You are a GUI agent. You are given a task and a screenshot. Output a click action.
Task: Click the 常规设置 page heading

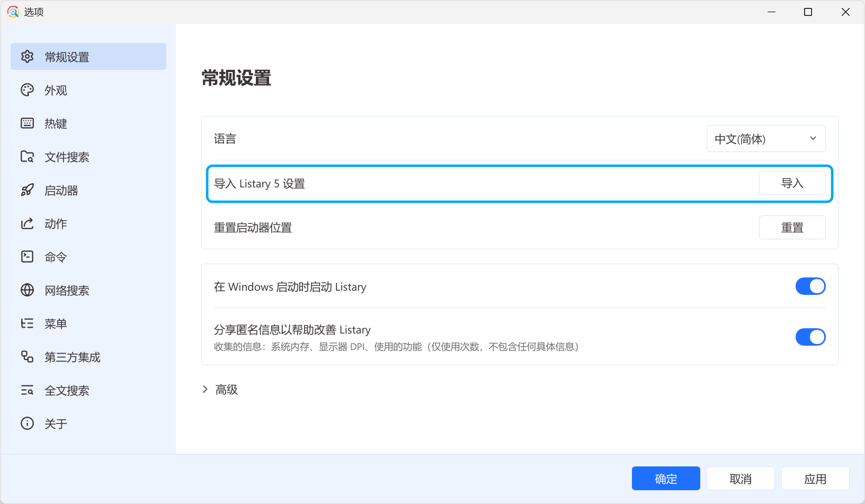point(236,78)
